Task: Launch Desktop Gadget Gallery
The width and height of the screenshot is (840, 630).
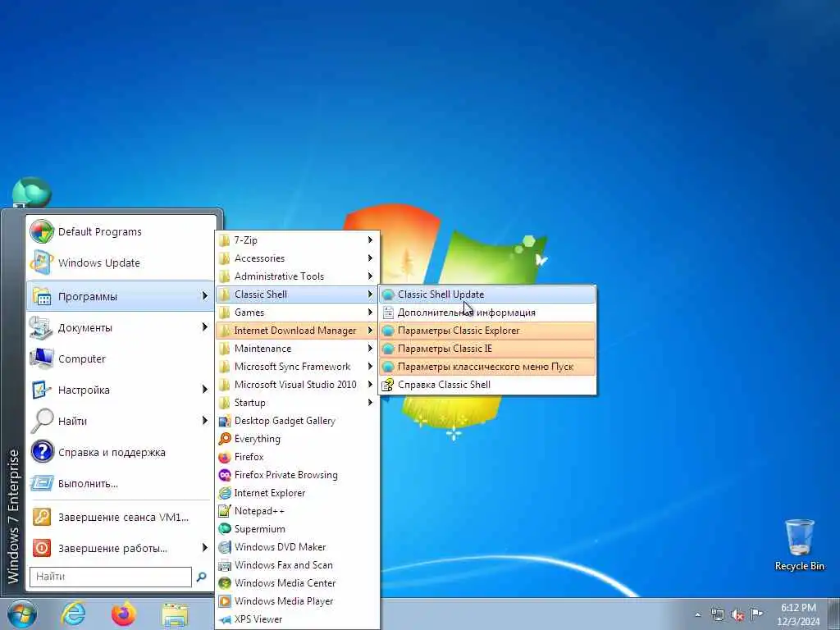Action: click(298, 421)
